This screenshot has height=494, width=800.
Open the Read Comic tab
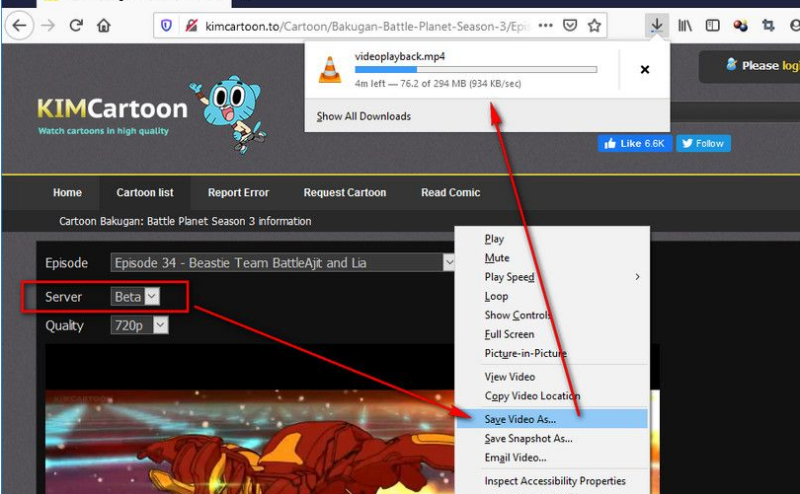pos(451,192)
